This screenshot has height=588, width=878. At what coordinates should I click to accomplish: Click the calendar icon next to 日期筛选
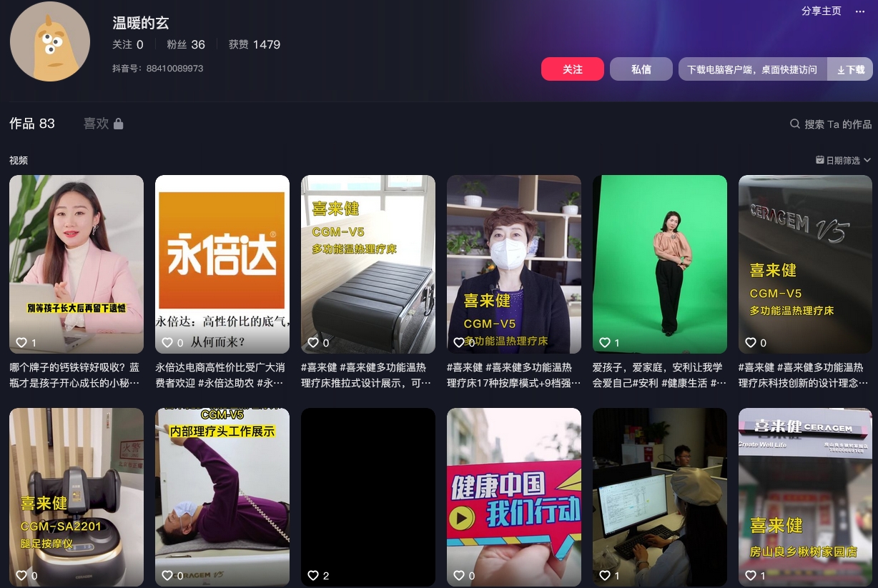820,160
